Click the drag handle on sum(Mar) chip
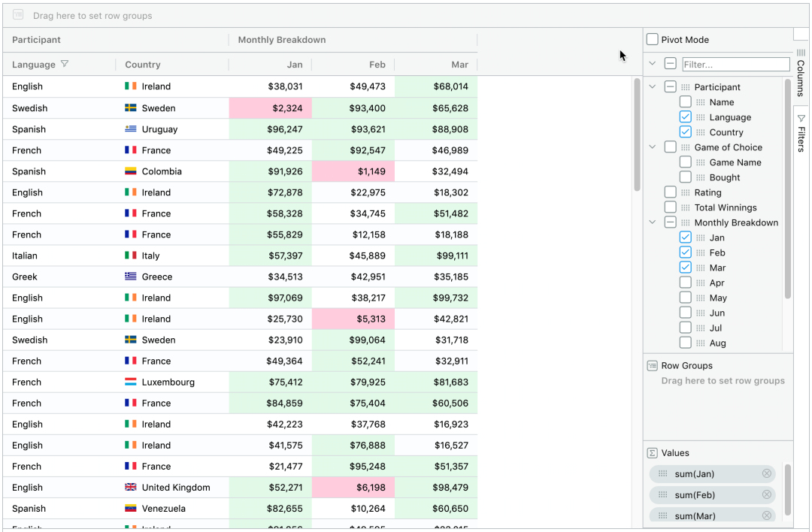 click(x=662, y=515)
